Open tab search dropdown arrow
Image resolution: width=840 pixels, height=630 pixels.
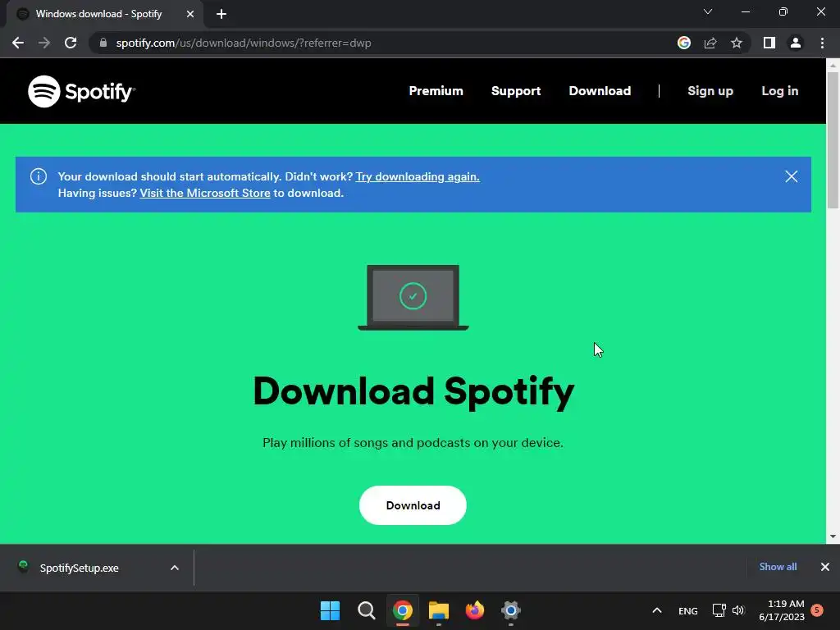click(x=708, y=11)
